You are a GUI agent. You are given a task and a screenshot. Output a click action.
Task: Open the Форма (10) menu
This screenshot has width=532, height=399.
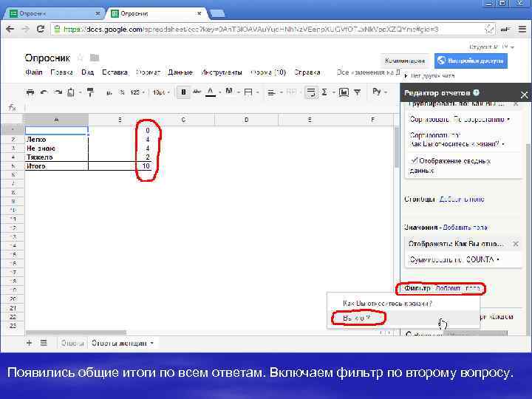(268, 72)
